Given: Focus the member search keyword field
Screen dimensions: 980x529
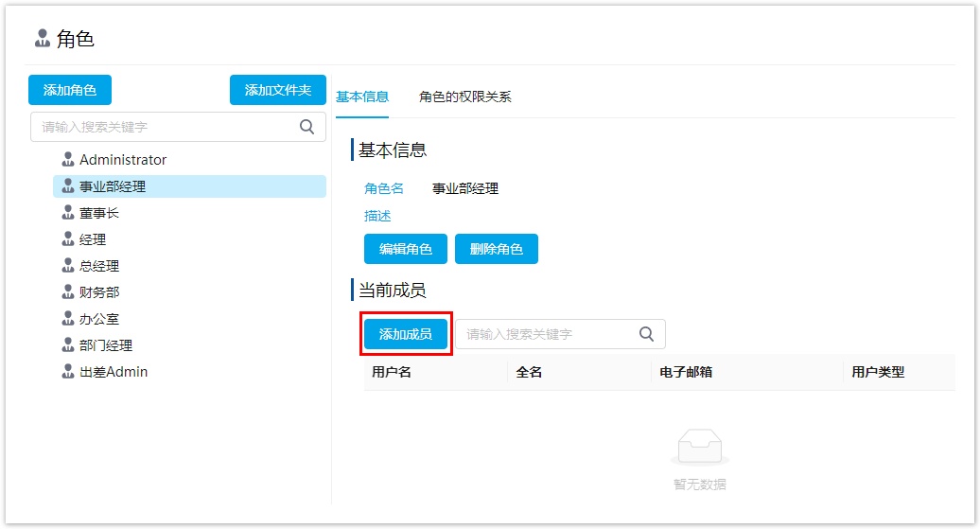Looking at the screenshot, I should [560, 334].
